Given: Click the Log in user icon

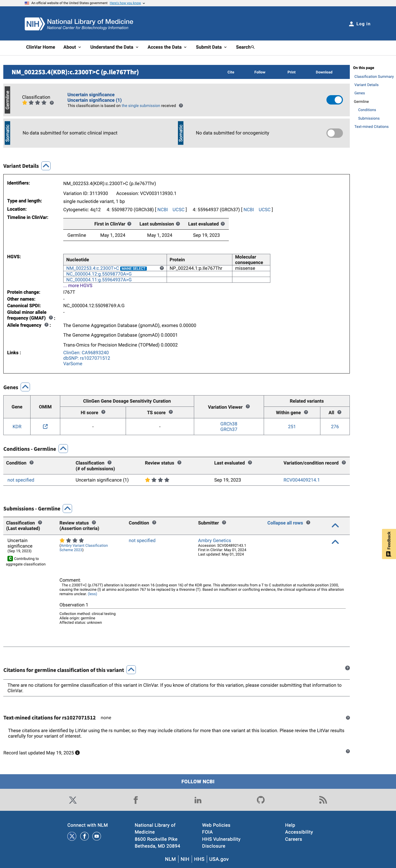Looking at the screenshot, I should click(x=351, y=24).
